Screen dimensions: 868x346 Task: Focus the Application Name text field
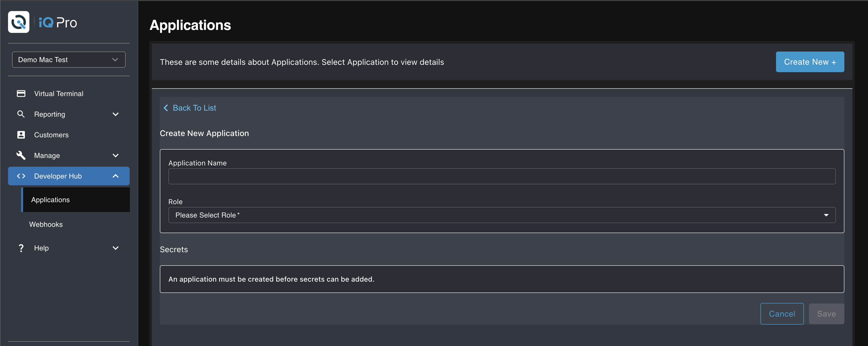point(501,176)
